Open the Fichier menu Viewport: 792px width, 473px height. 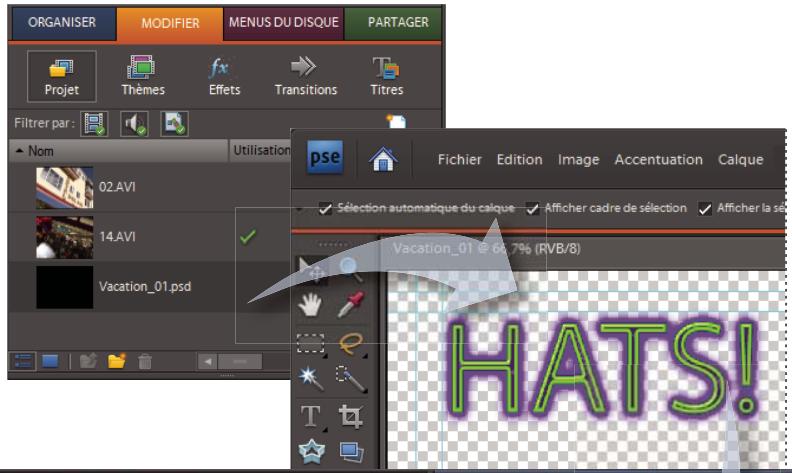460,160
